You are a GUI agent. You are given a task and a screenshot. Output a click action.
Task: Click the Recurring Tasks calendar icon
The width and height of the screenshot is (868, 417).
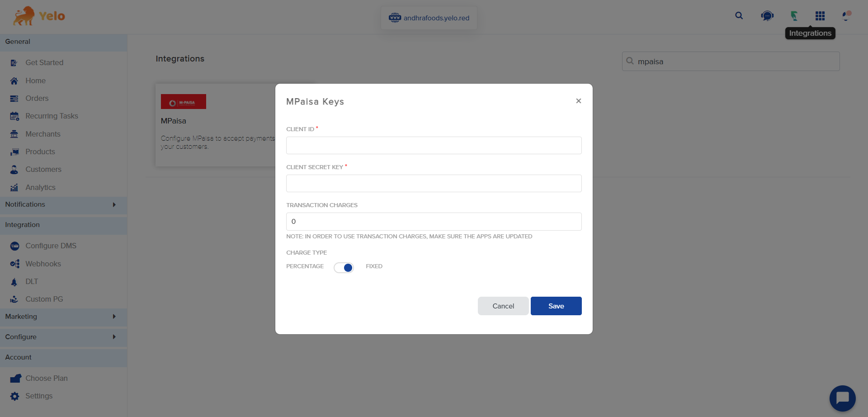pos(14,116)
